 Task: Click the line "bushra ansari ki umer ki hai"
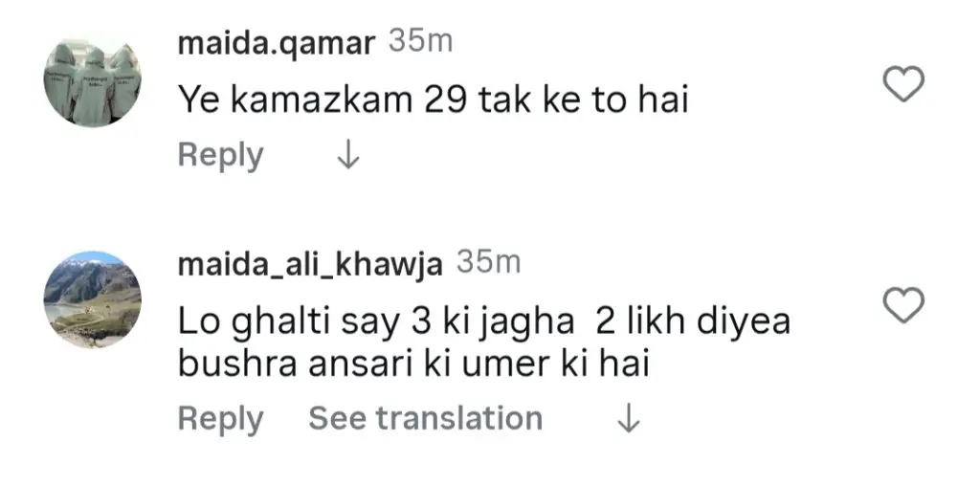pos(413,364)
